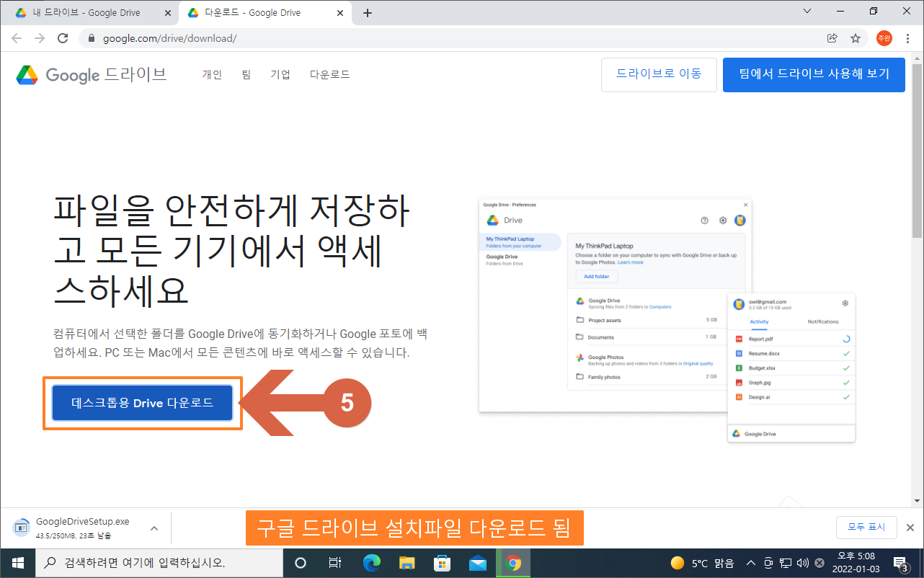This screenshot has width=924, height=578.
Task: Open taskbar clock showing 오후 5:08
Action: pyautogui.click(x=856, y=563)
